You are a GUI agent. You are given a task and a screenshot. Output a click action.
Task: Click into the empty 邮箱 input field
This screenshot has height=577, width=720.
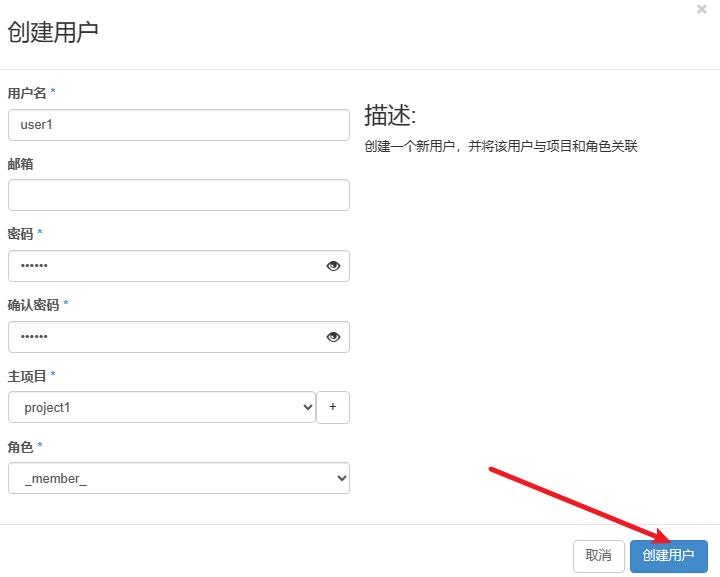coord(178,195)
